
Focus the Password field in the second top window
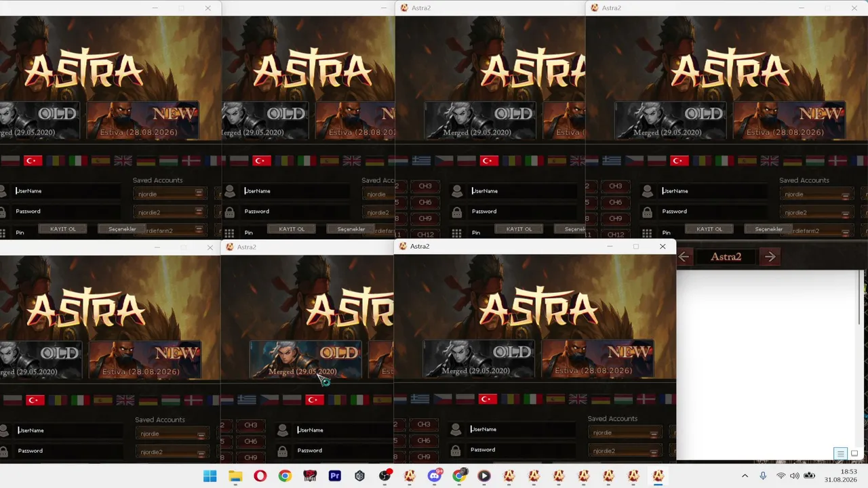tap(297, 211)
